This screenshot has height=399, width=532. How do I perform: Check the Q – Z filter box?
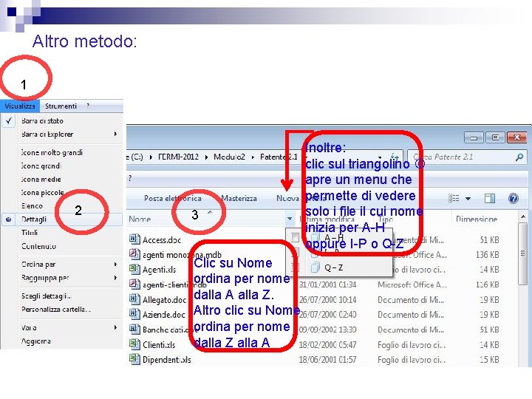click(295, 267)
